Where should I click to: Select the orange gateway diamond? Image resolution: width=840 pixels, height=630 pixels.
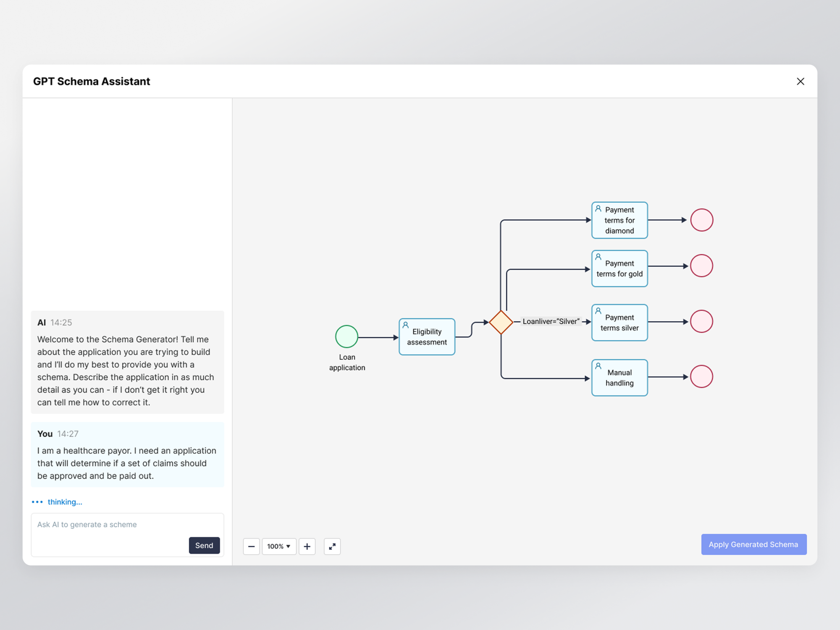pyautogui.click(x=501, y=322)
